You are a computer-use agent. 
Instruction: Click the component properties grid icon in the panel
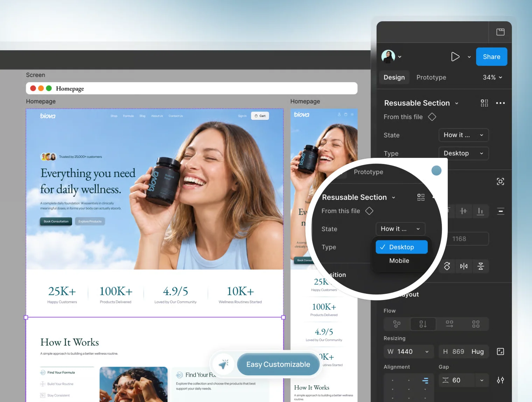click(x=484, y=103)
